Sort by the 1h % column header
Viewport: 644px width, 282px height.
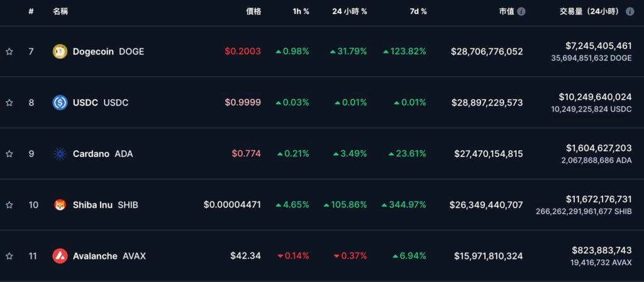[x=299, y=11]
